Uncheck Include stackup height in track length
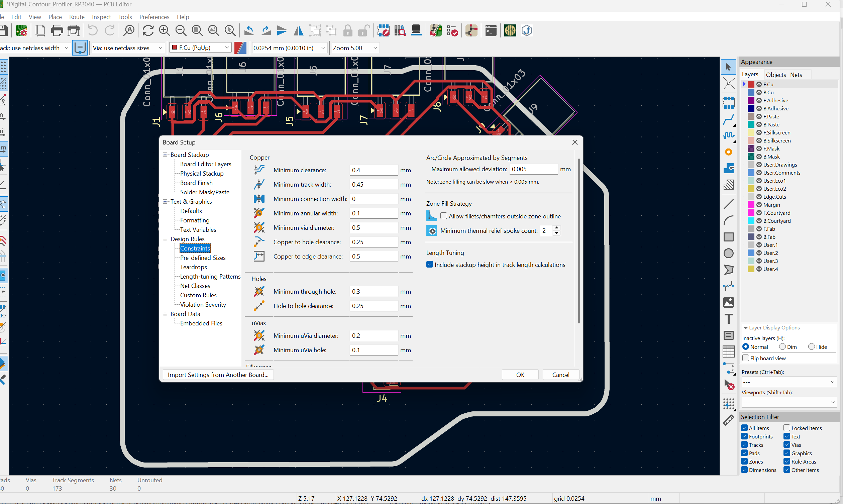Image resolution: width=843 pixels, height=504 pixels. coord(429,265)
